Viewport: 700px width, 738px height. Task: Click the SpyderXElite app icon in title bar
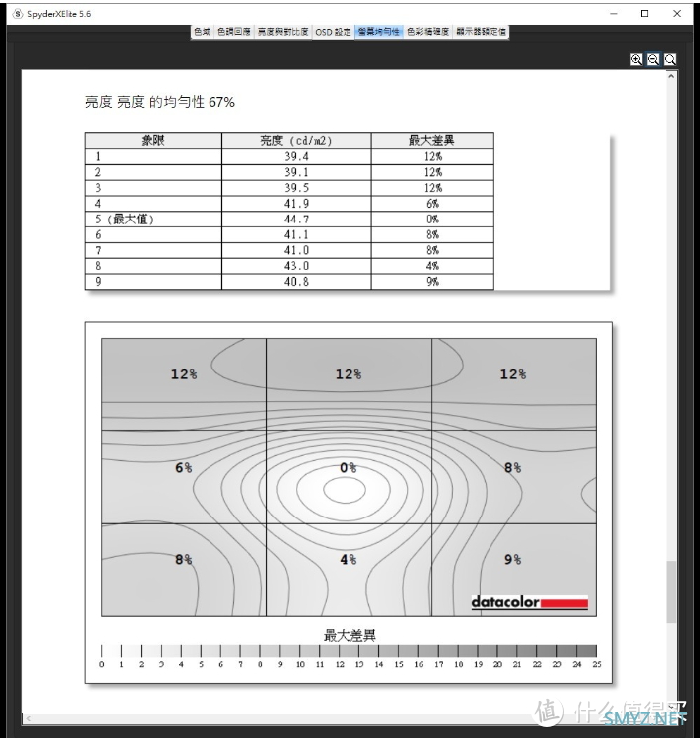coord(18,14)
